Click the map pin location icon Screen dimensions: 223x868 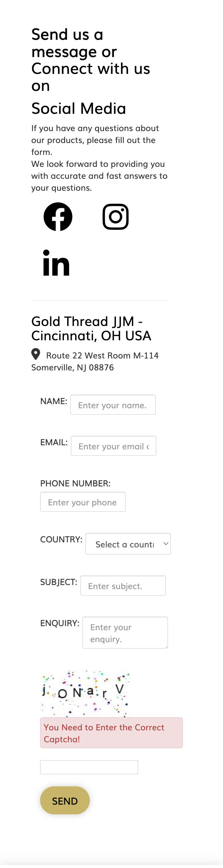pyautogui.click(x=36, y=354)
